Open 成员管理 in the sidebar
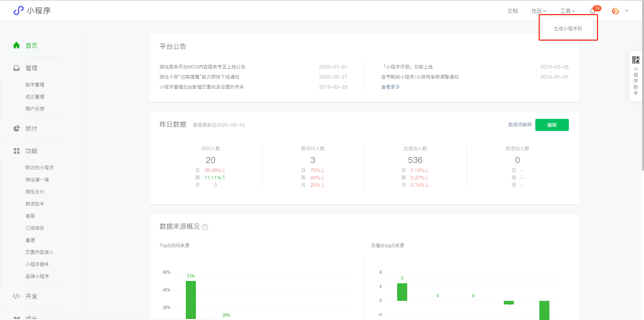The width and height of the screenshot is (644, 320). coord(35,97)
